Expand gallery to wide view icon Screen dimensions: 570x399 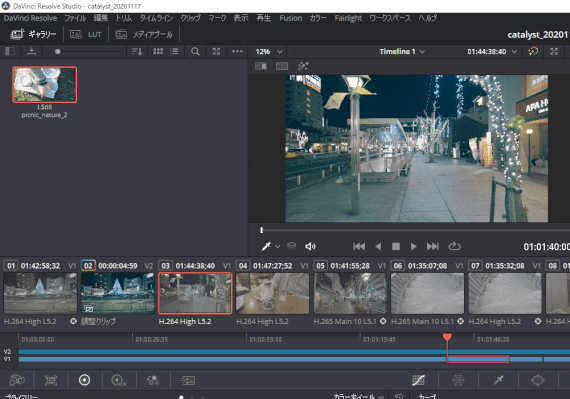(216, 51)
